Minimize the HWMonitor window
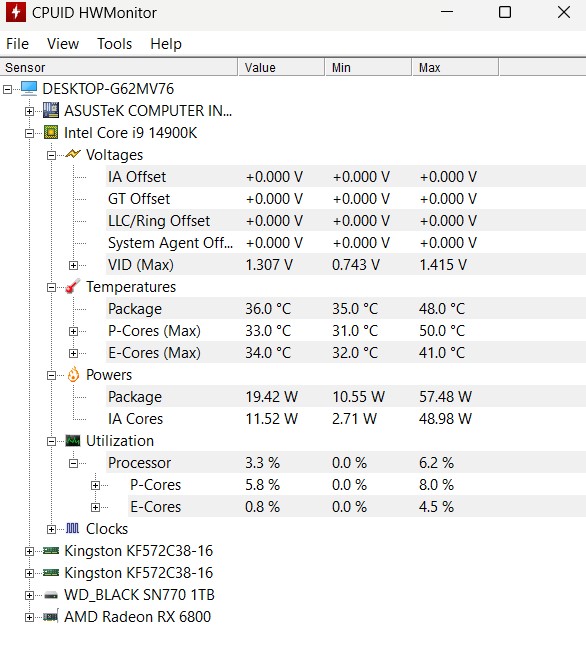 (447, 12)
